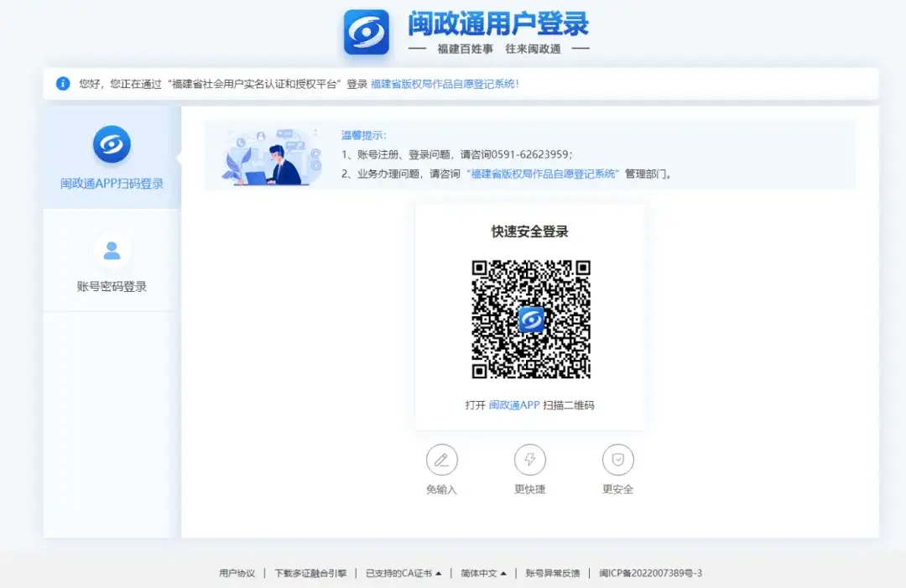906x588 pixels.
Task: Click 闽ICP备2022007389号-3 footer link
Action: (651, 573)
